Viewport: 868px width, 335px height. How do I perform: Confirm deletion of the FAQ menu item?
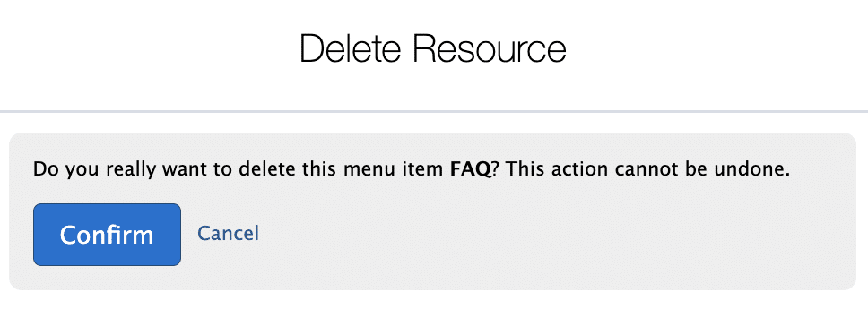[107, 235]
